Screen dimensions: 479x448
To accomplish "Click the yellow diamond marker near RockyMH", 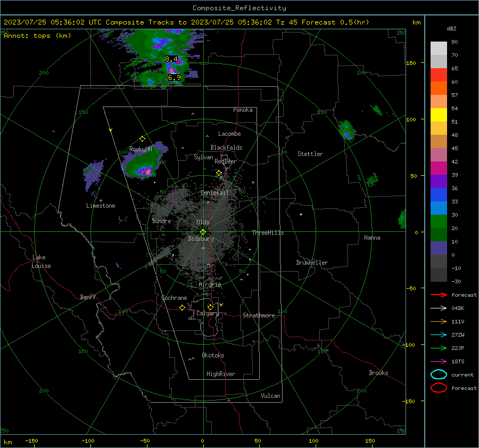I will tap(142, 139).
